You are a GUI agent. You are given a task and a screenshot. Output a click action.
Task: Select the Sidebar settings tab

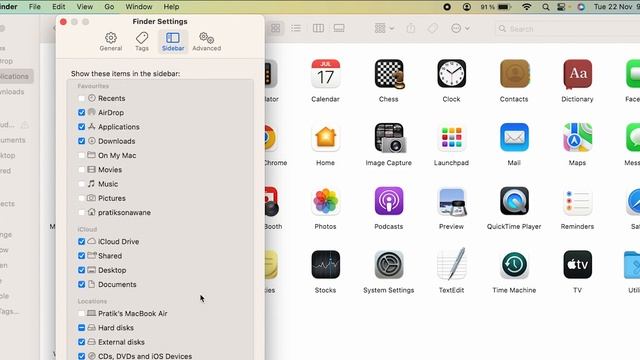(173, 42)
